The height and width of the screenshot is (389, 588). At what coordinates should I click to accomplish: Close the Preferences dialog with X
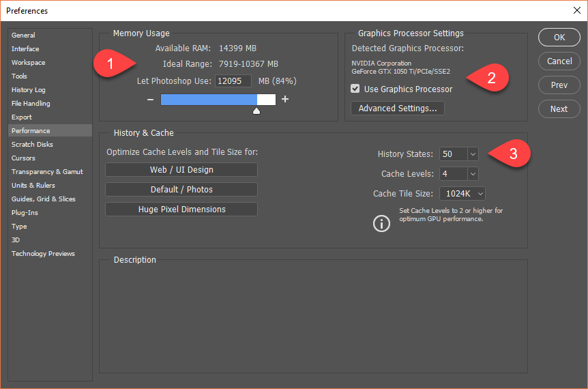[x=577, y=10]
